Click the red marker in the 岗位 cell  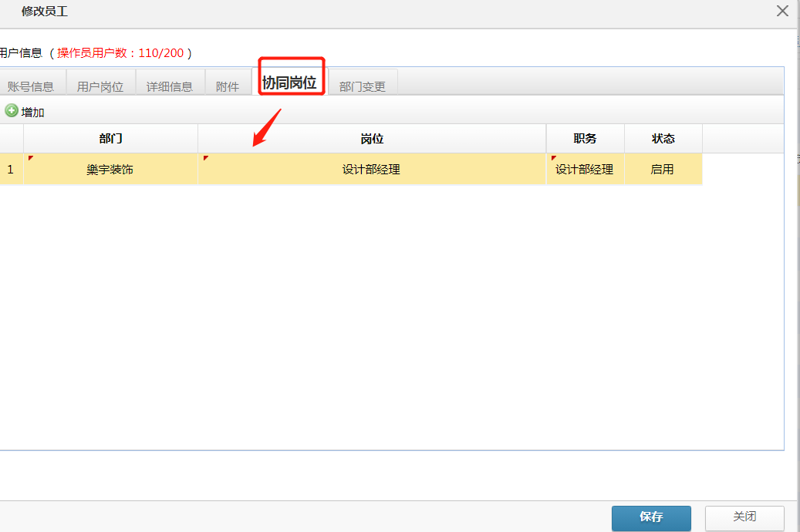pyautogui.click(x=204, y=158)
